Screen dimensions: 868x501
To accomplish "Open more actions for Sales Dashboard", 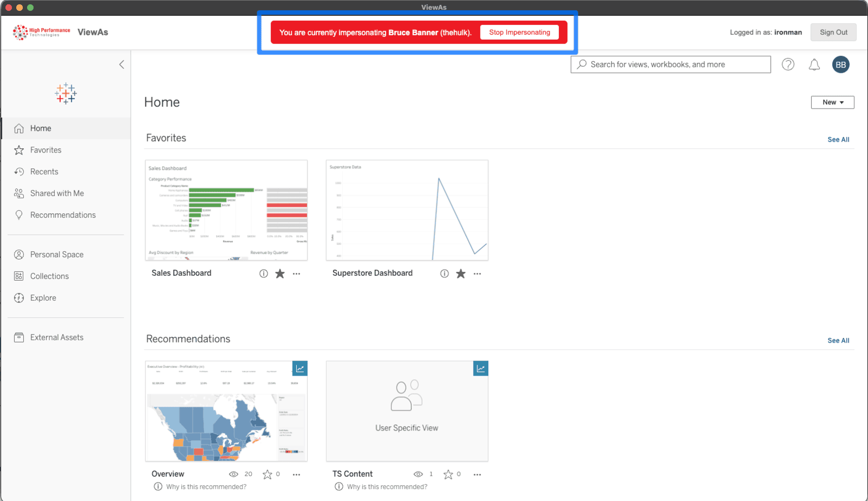I will click(x=296, y=274).
